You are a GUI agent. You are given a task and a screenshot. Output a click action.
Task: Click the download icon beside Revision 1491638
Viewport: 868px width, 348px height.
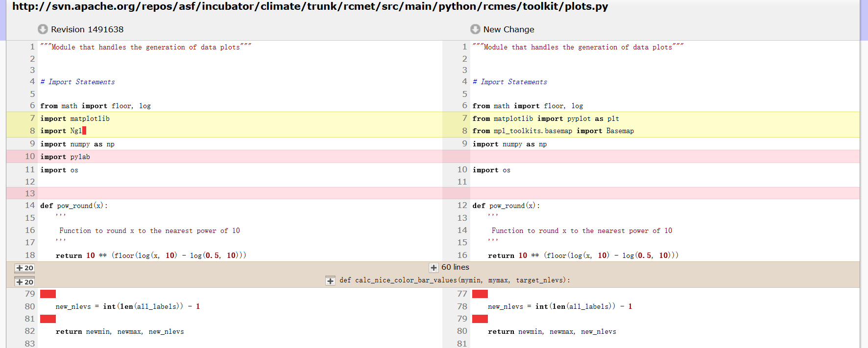(43, 29)
